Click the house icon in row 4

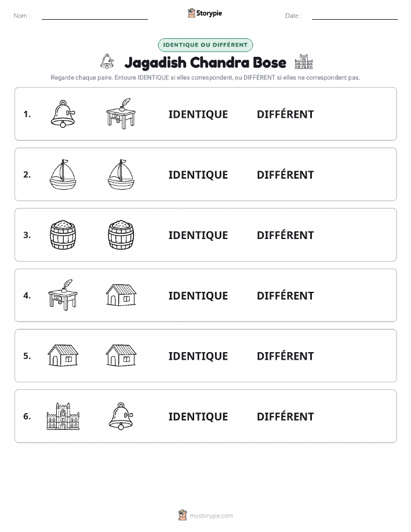click(x=121, y=295)
